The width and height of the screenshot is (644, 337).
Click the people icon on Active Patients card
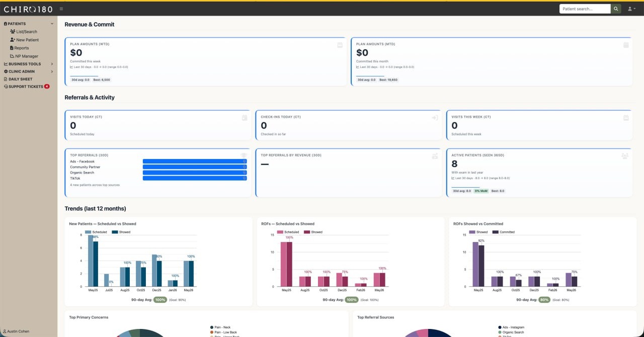[625, 156]
